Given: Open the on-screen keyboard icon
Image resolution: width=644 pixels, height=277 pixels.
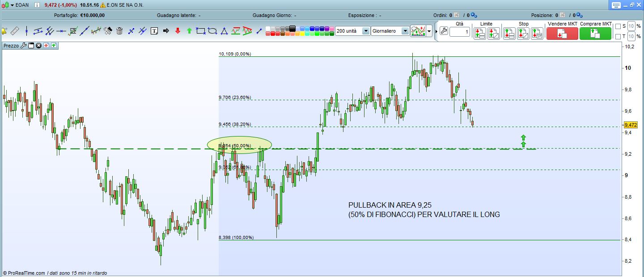Looking at the screenshot, I should [x=616, y=5].
